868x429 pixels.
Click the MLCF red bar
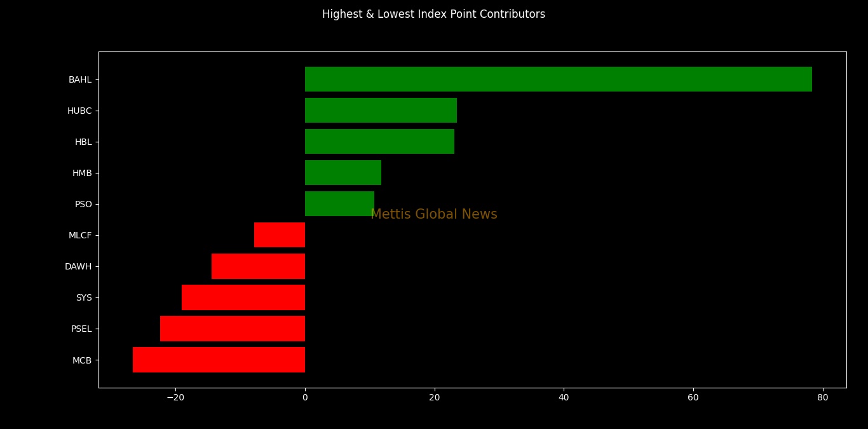[280, 235]
